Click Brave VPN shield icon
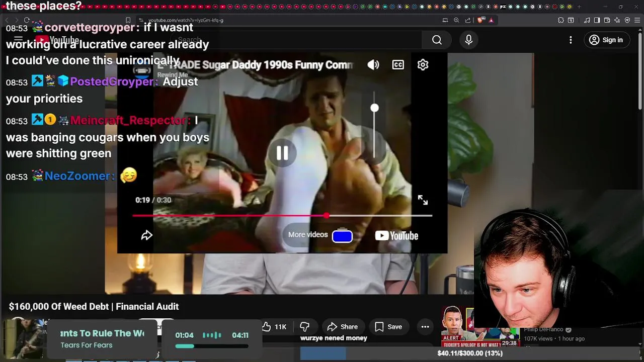This screenshot has width=644, height=362. [627, 20]
